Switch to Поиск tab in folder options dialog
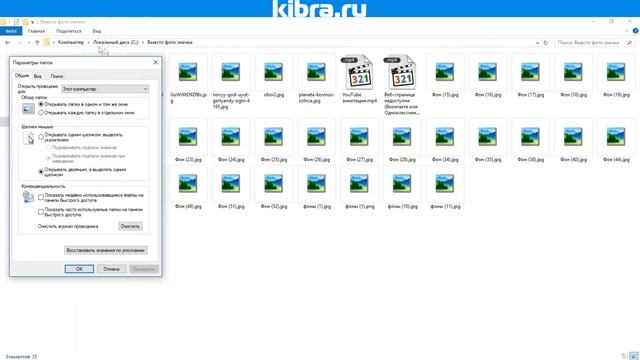Image resolution: width=640 pixels, height=360 pixels. (x=57, y=76)
